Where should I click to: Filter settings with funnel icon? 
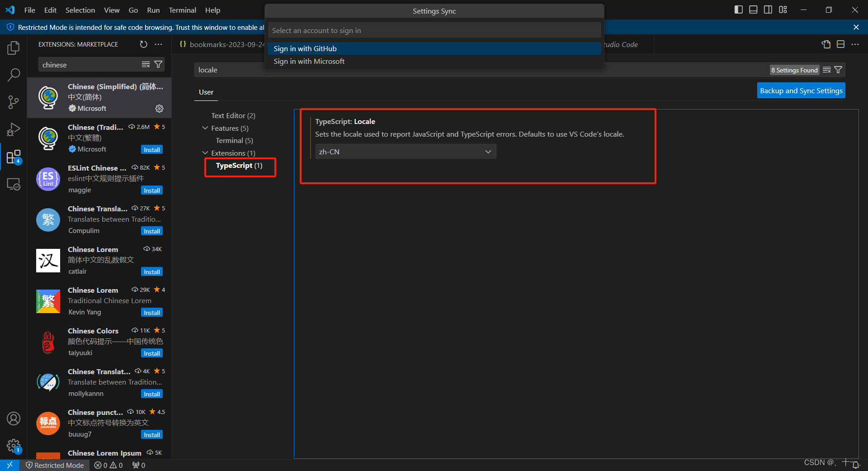point(838,70)
